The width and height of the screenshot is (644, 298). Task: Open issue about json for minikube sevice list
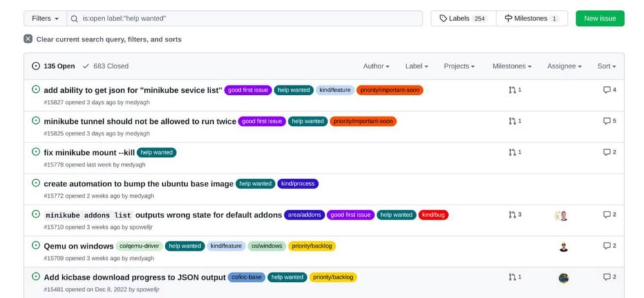click(x=133, y=90)
